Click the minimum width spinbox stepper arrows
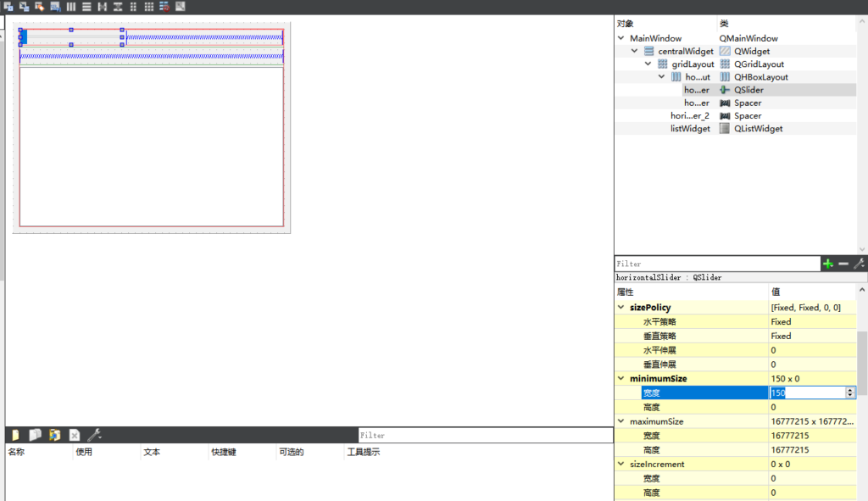 coord(850,392)
